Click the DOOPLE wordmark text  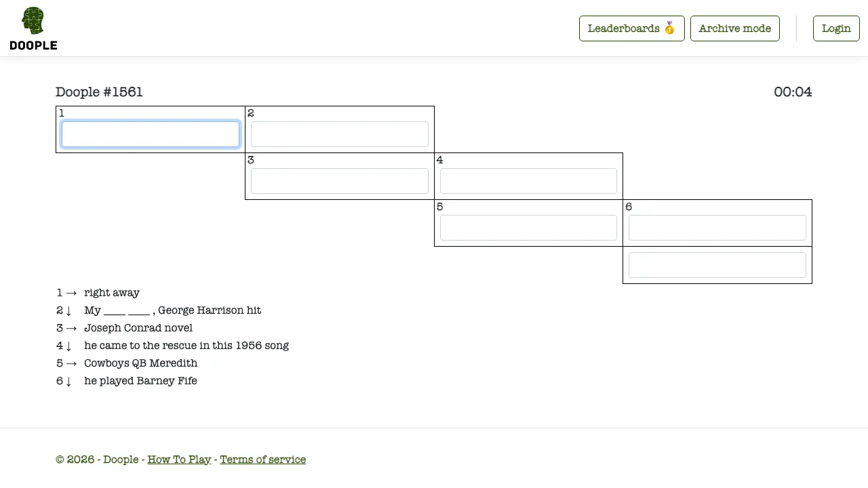(33, 45)
